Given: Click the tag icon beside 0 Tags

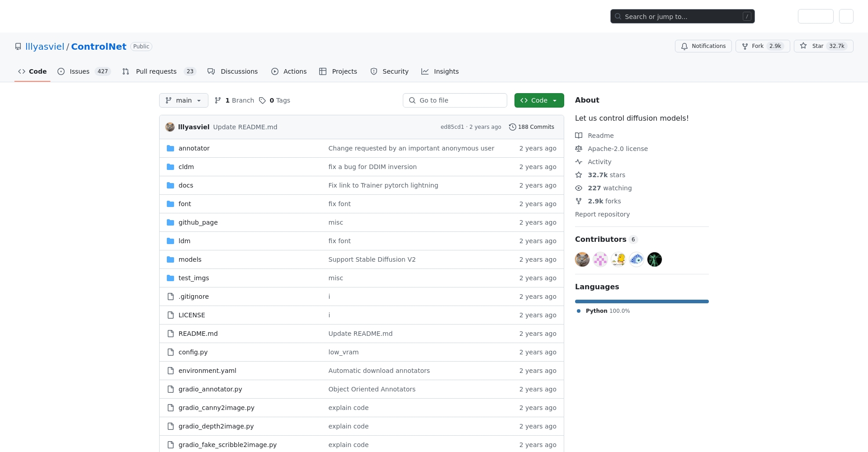Looking at the screenshot, I should pyautogui.click(x=262, y=100).
